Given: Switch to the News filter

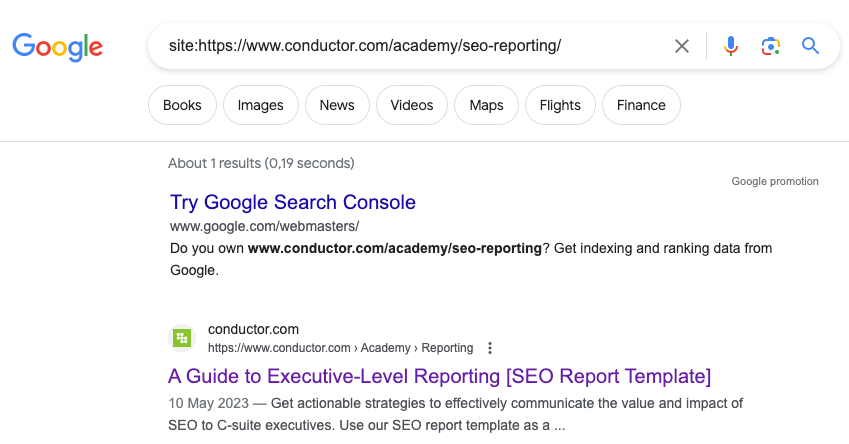Looking at the screenshot, I should [x=337, y=105].
